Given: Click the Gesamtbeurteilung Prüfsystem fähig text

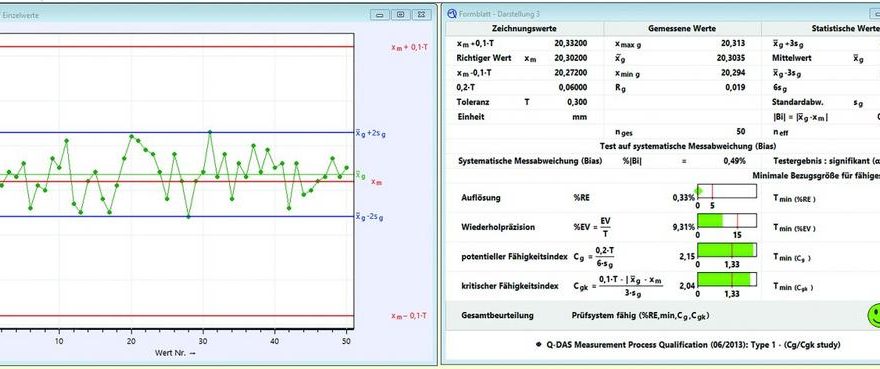Looking at the screenshot, I should (640, 316).
